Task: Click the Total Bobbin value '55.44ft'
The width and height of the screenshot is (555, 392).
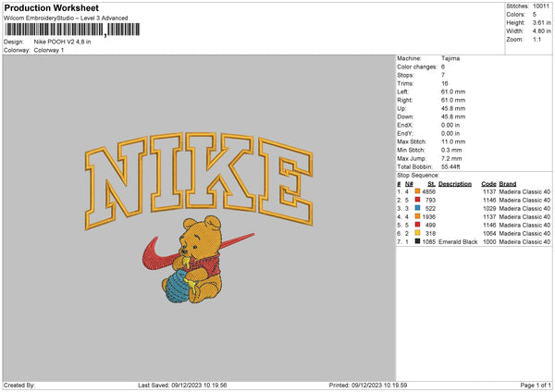Action: pyautogui.click(x=450, y=166)
